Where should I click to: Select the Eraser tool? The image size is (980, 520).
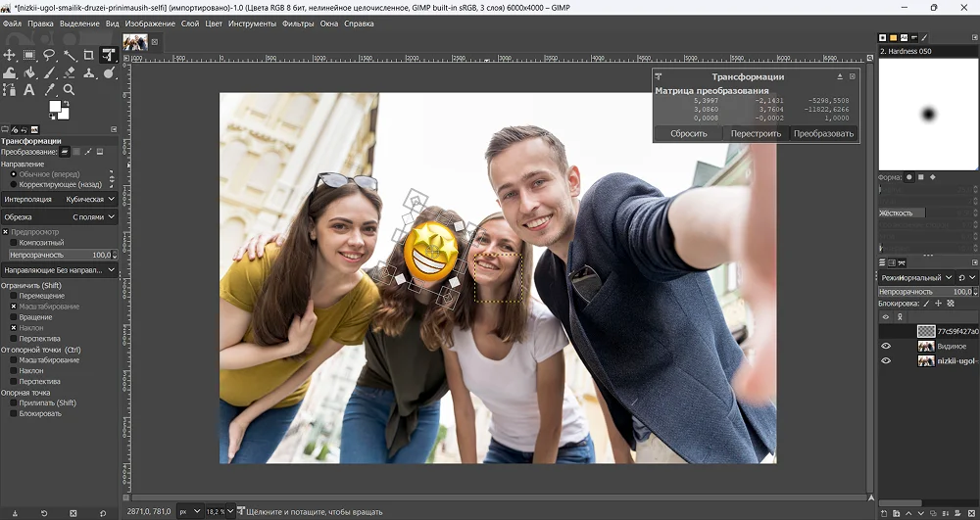click(70, 72)
